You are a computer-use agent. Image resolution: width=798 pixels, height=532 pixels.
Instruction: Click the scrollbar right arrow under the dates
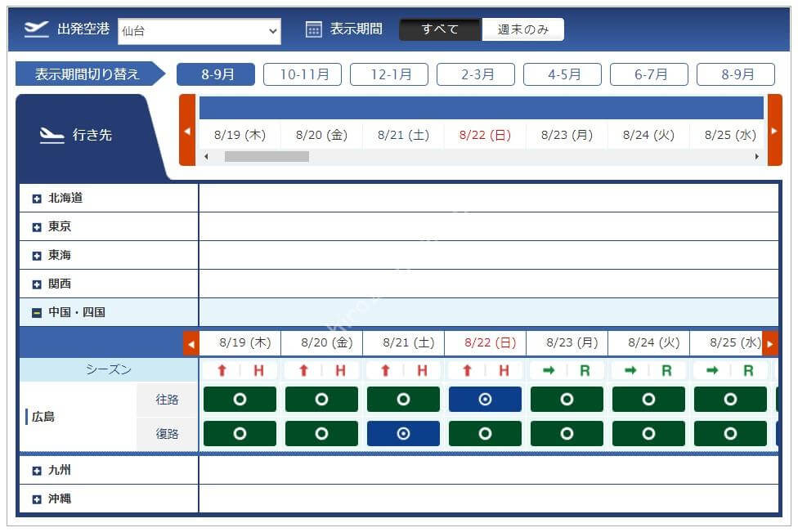(x=757, y=157)
